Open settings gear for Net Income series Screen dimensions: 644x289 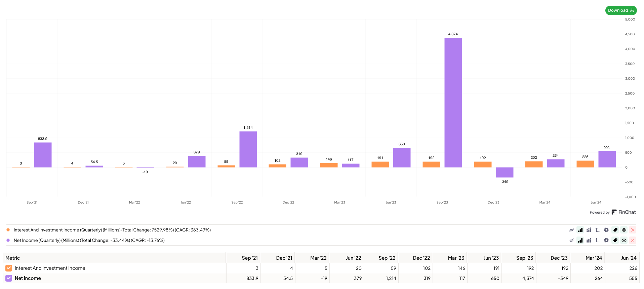606,241
